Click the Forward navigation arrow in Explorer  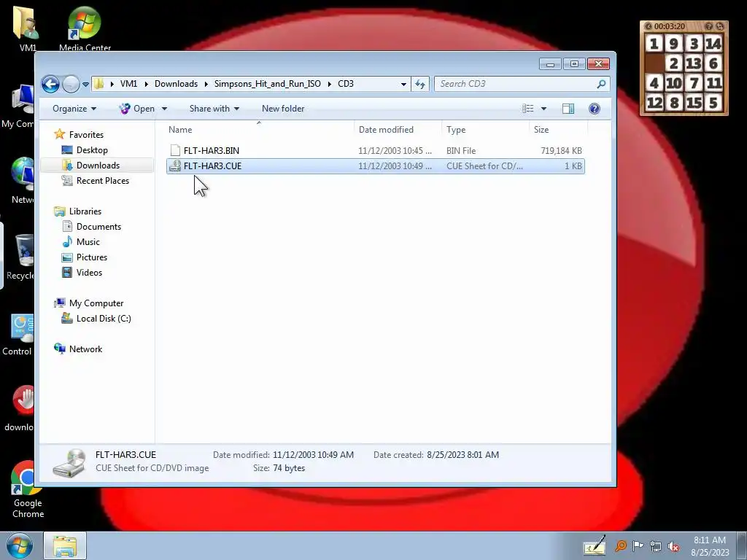coord(71,84)
